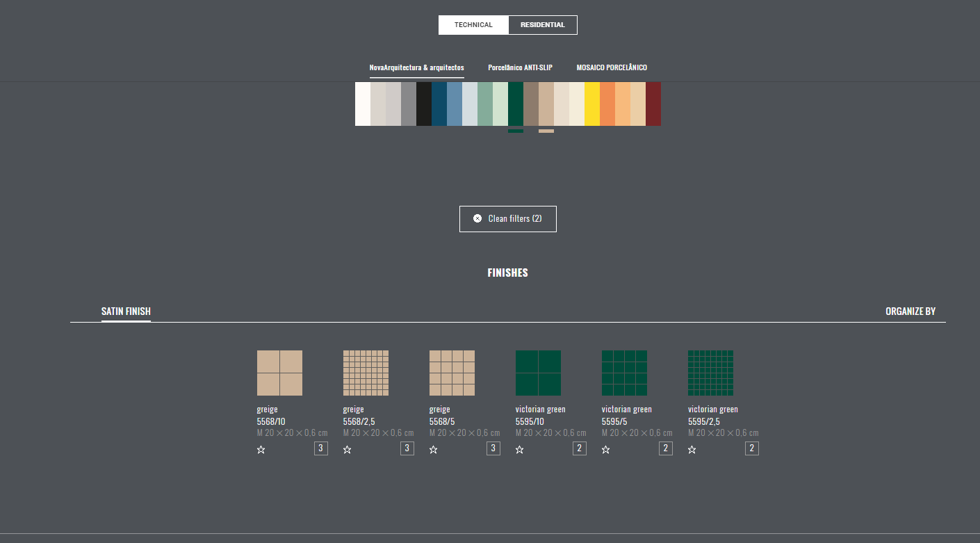Viewport: 980px width, 543px height.
Task: Star the victorian green 5595/2,5 tile
Action: [x=692, y=450]
